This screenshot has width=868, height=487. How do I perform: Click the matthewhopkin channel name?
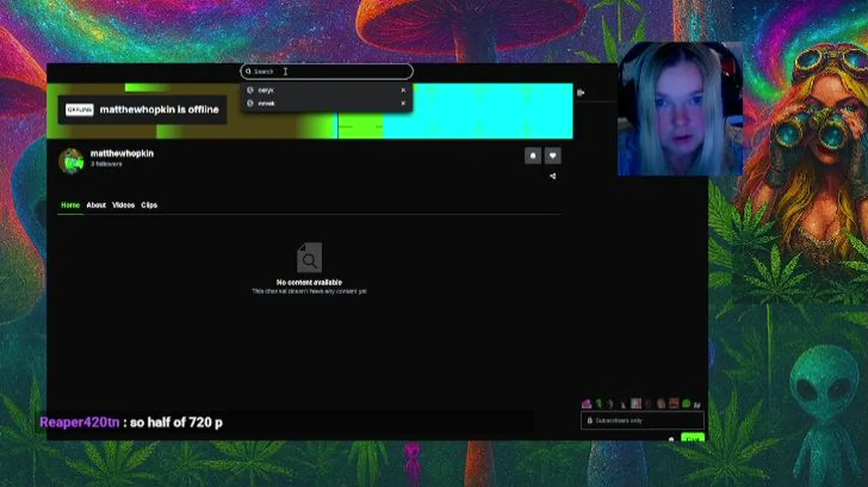[x=122, y=154]
